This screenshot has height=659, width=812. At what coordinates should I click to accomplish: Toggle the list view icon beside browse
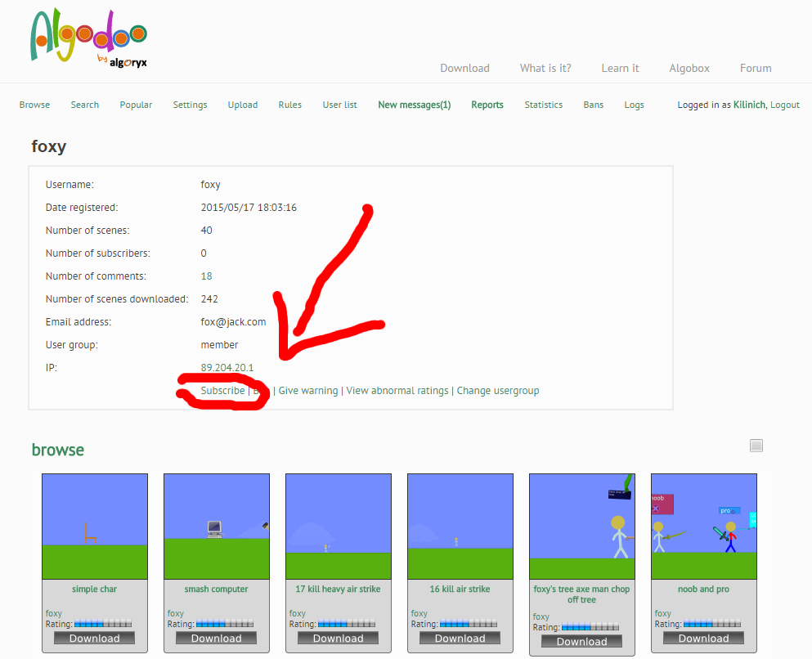point(756,446)
